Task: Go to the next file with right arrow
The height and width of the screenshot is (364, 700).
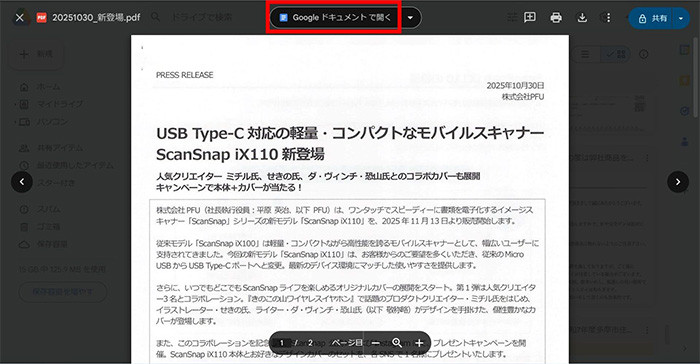Action: click(678, 182)
